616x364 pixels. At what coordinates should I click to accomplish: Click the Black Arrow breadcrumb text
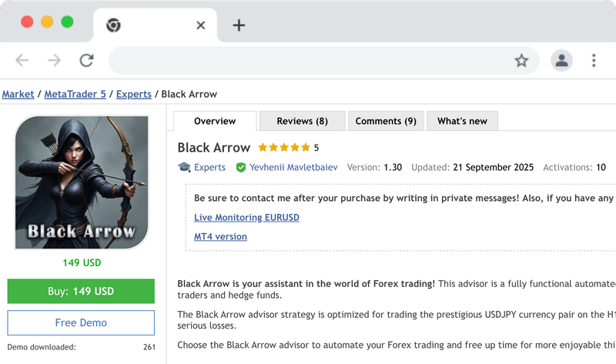tap(189, 94)
